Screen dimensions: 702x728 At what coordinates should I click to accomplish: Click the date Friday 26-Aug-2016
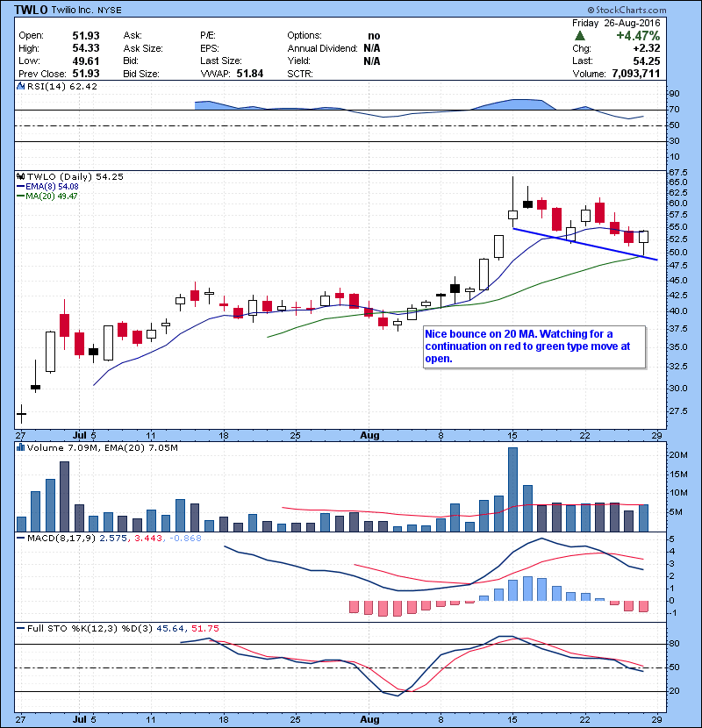click(616, 23)
